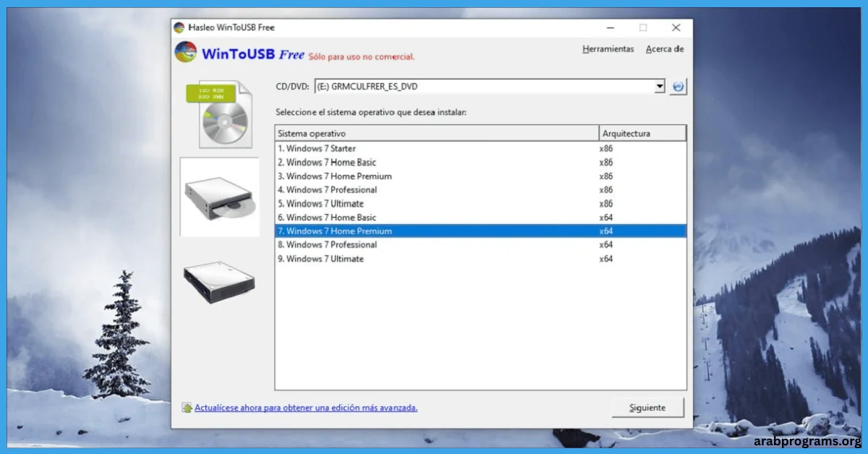
Task: Select 7. Windows 7 Home Premium x64
Action: click(x=480, y=231)
